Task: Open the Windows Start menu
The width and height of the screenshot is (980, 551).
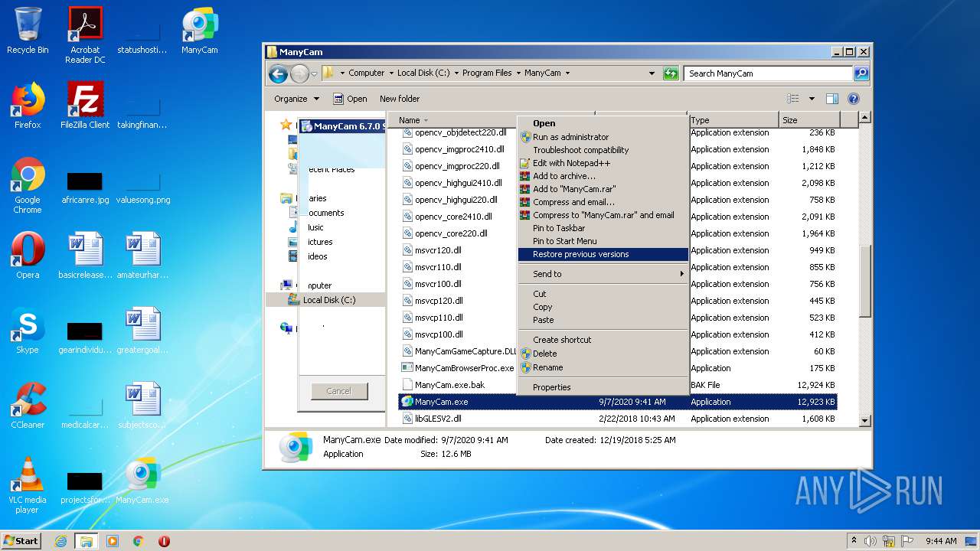Action: tap(21, 541)
